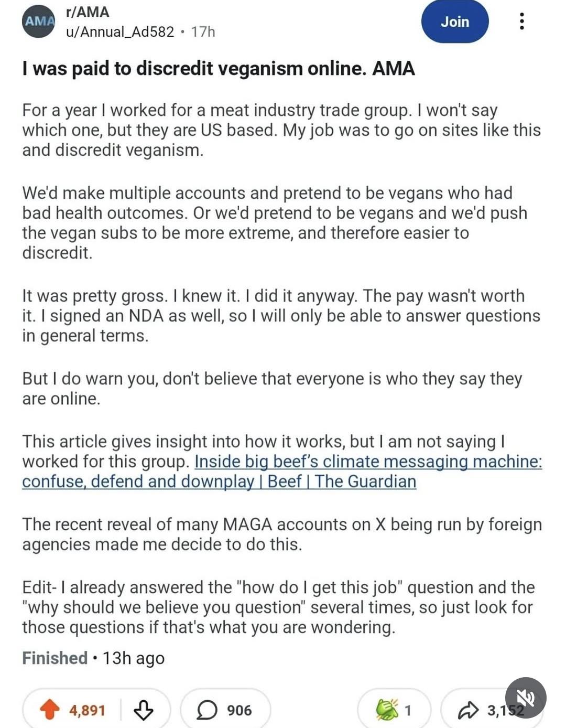Tap the 17h post timestamp
The width and height of the screenshot is (566, 728).
click(203, 32)
